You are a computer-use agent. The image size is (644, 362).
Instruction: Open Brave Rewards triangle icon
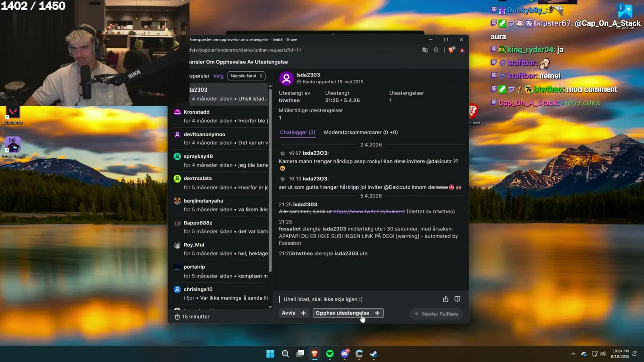(x=462, y=50)
